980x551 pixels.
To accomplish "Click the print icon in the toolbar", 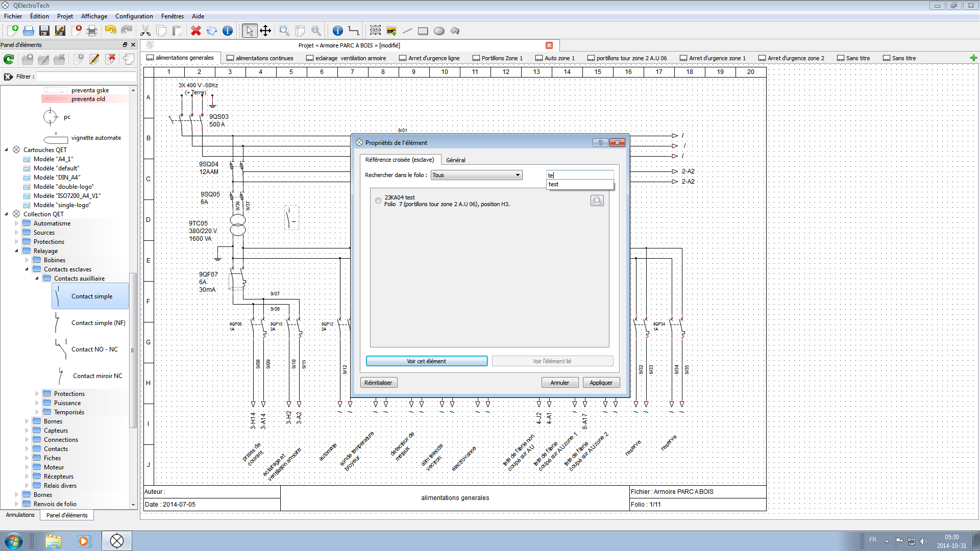I will (92, 31).
